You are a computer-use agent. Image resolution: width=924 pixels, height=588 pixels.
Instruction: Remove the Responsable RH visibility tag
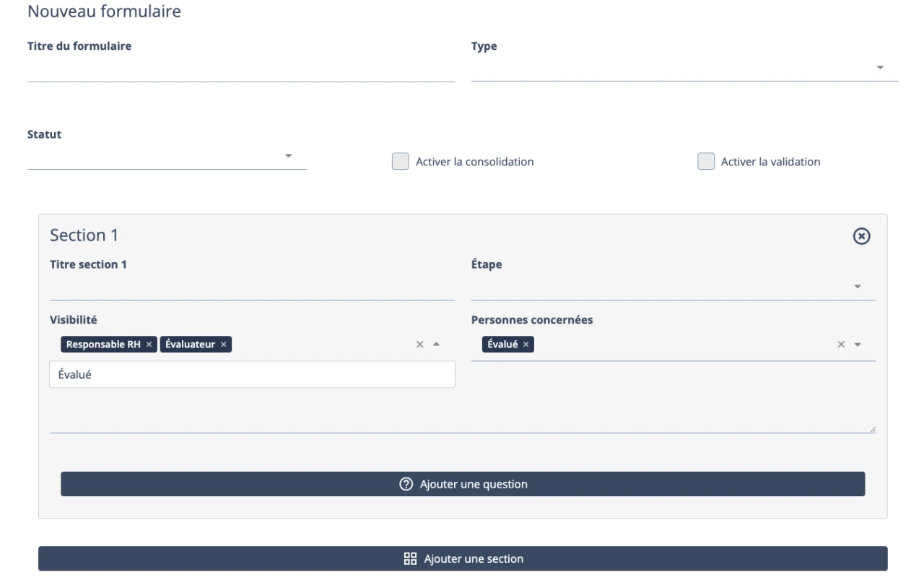tap(149, 345)
